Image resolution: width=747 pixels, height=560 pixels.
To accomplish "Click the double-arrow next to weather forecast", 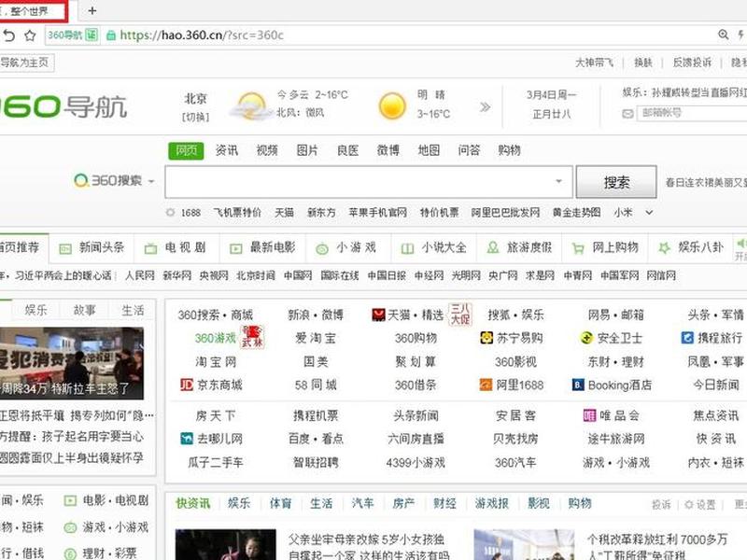I will (485, 106).
